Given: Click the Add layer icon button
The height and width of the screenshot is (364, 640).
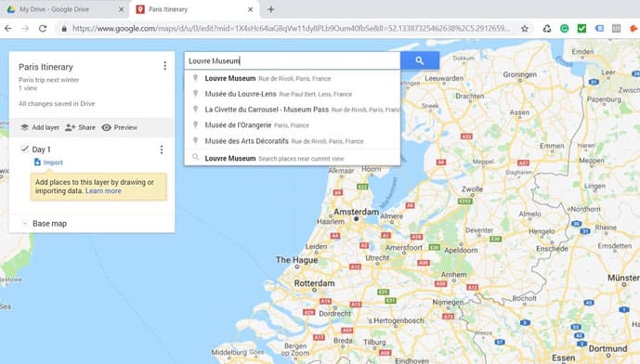Looking at the screenshot, I should 24,127.
